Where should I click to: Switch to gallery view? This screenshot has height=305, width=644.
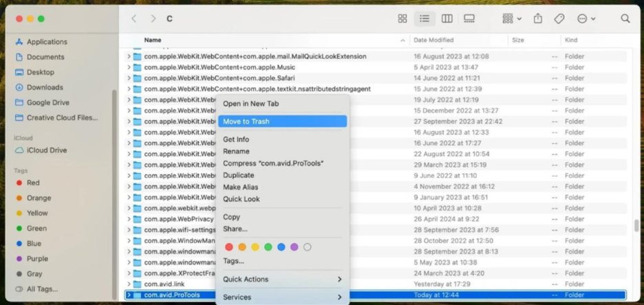click(469, 19)
